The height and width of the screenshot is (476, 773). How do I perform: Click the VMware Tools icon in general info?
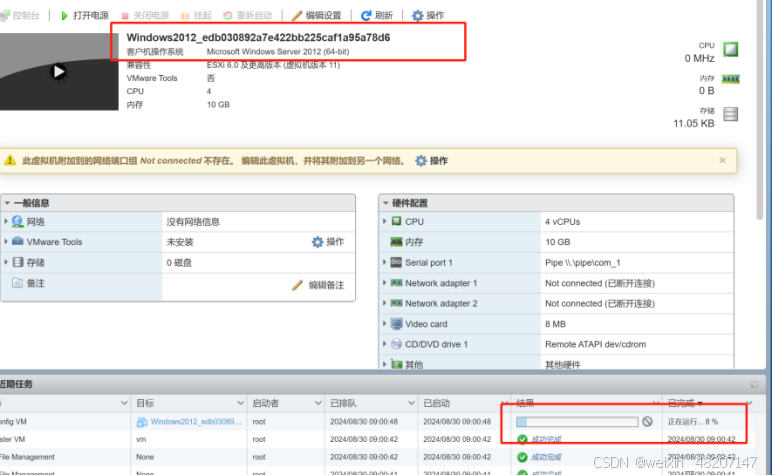(x=18, y=241)
